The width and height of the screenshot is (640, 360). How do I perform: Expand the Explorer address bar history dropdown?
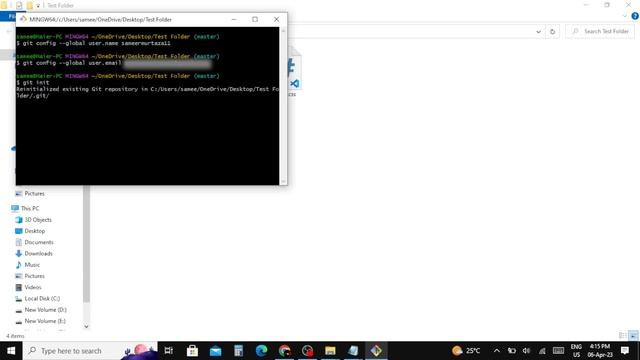tap(538, 31)
